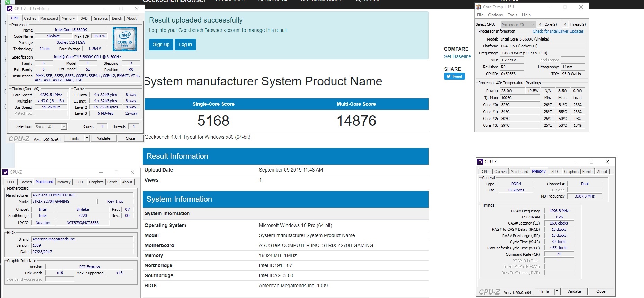This screenshot has width=644, height=298.
Task: Click Core #1 temperature 34°C in Core Temp
Action: click(520, 112)
